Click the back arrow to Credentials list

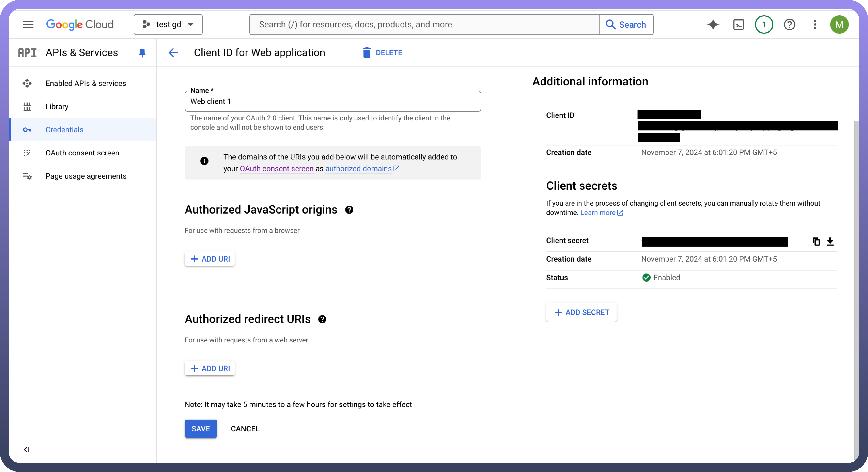173,52
